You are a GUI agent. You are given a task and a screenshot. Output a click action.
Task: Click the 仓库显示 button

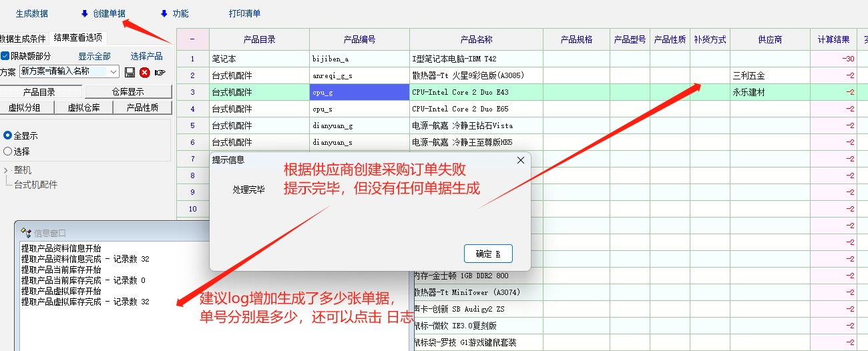click(128, 92)
